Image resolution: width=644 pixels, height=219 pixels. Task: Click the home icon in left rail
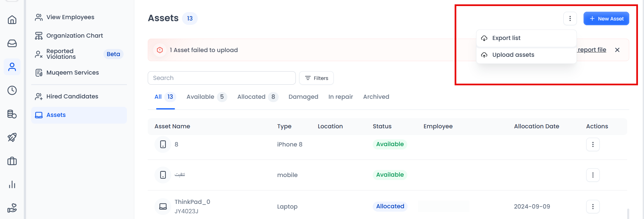pyautogui.click(x=12, y=20)
